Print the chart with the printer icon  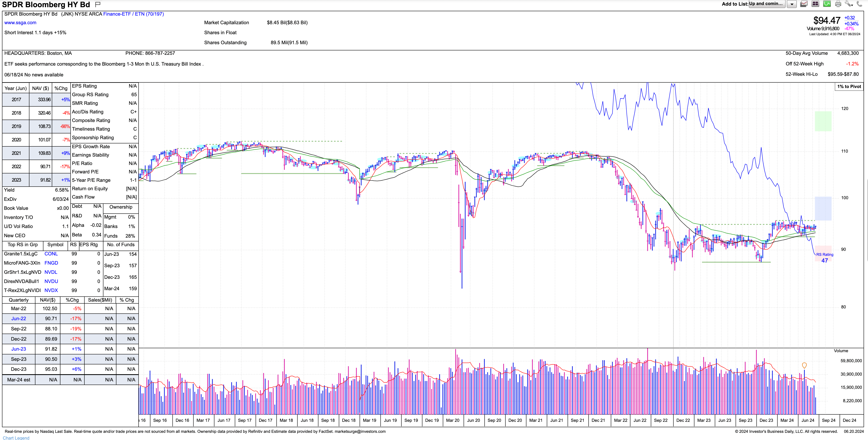point(838,4)
